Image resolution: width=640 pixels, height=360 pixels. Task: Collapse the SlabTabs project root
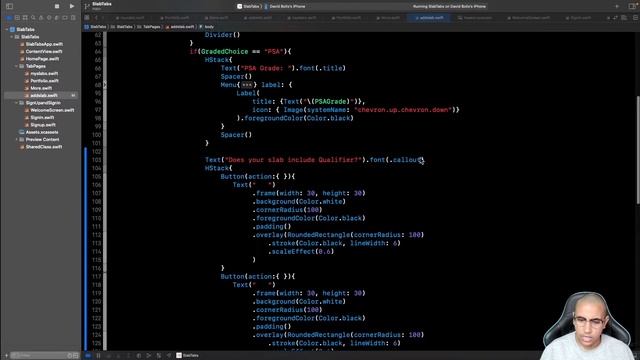pos(7,29)
